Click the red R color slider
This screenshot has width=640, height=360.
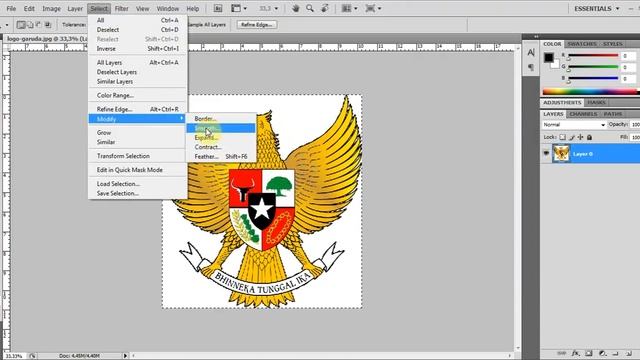click(x=593, y=56)
